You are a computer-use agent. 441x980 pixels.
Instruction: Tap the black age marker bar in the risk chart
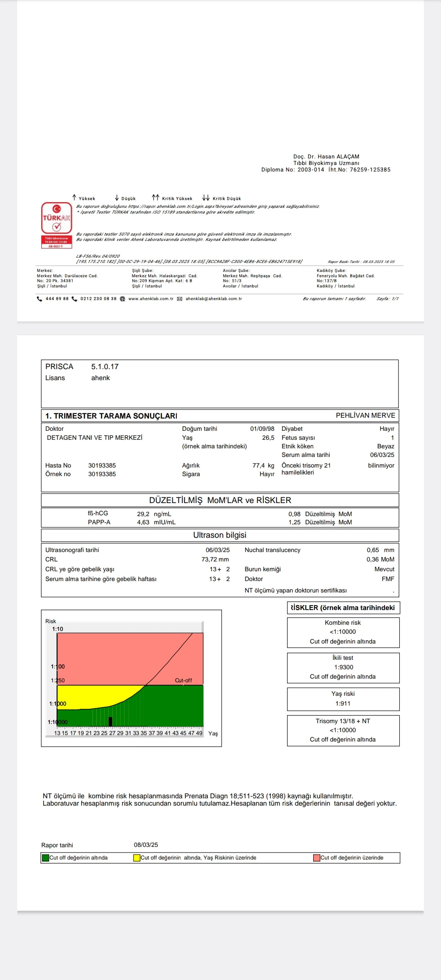click(110, 722)
